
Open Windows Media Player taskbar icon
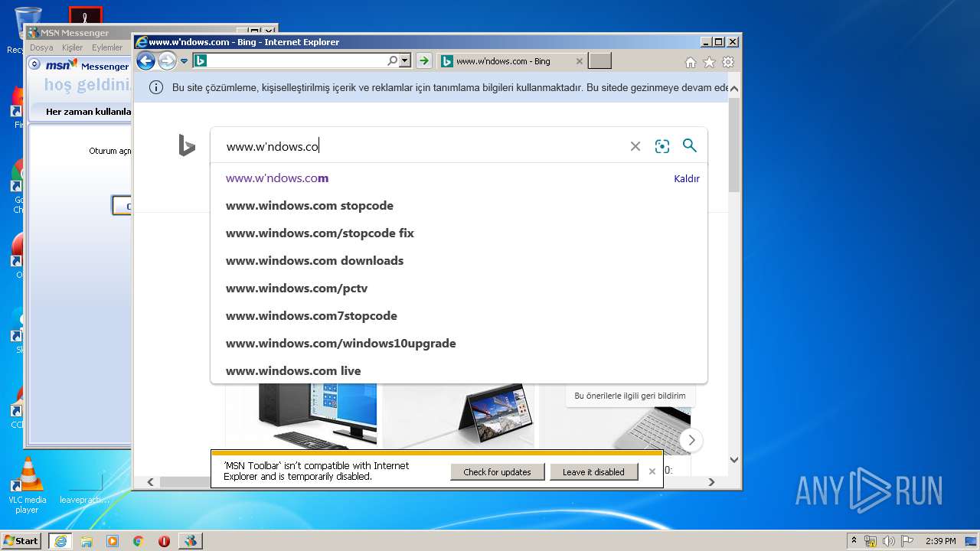point(113,541)
